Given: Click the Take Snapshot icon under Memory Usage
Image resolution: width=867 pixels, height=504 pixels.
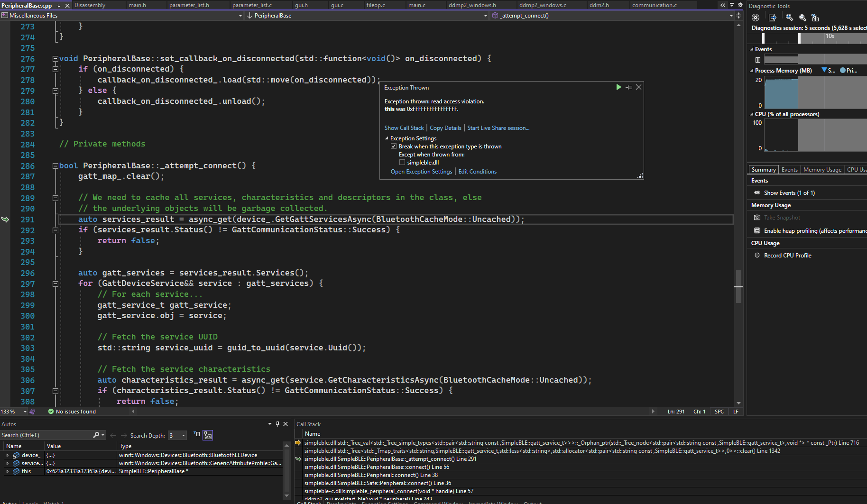Looking at the screenshot, I should click(x=756, y=217).
